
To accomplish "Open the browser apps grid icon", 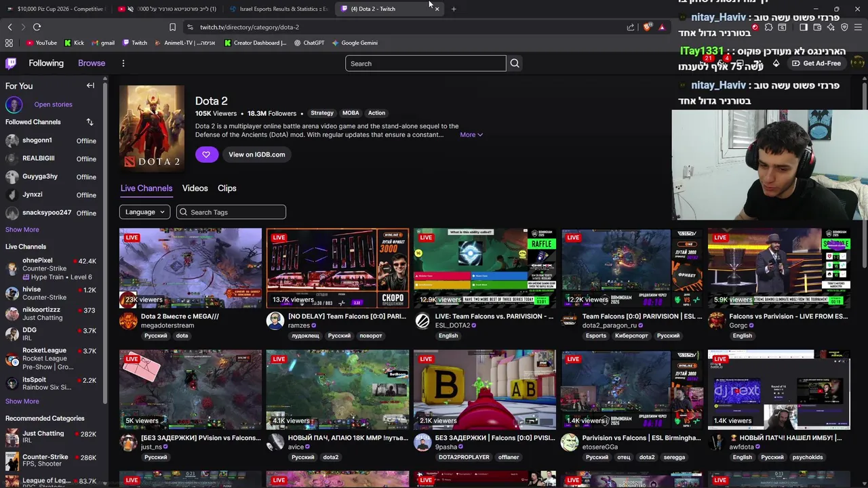I will click(x=9, y=43).
